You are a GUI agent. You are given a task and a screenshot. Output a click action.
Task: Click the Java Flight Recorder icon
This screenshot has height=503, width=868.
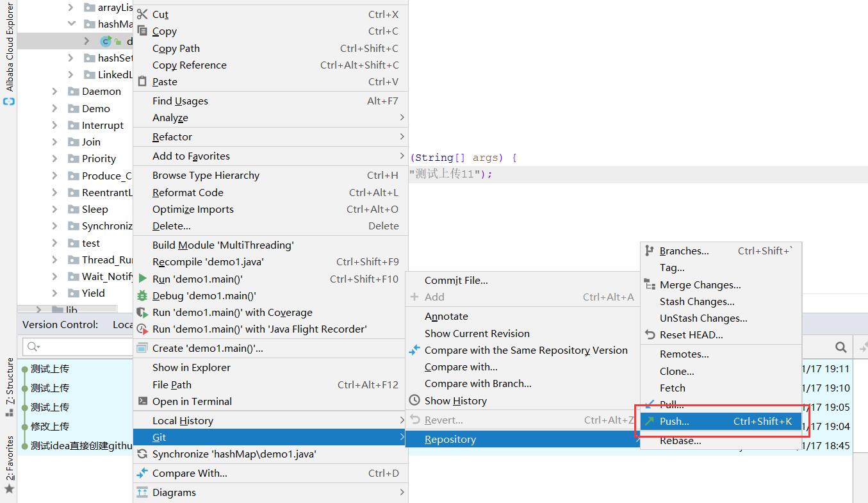pyautogui.click(x=142, y=329)
